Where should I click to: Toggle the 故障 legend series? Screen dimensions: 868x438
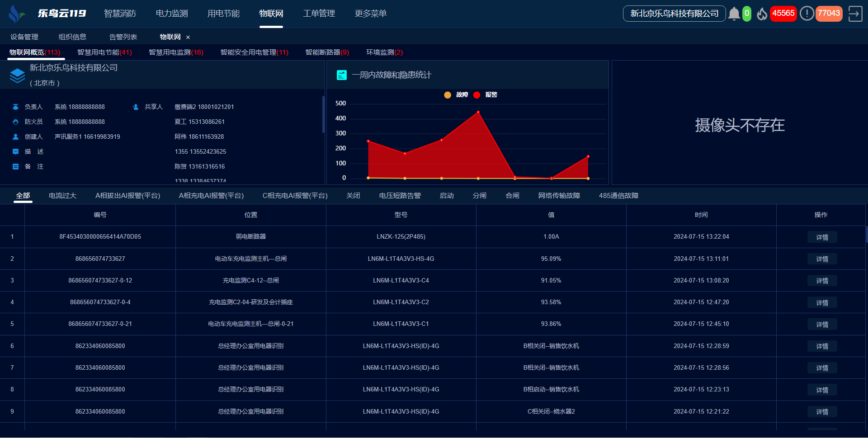coord(456,95)
